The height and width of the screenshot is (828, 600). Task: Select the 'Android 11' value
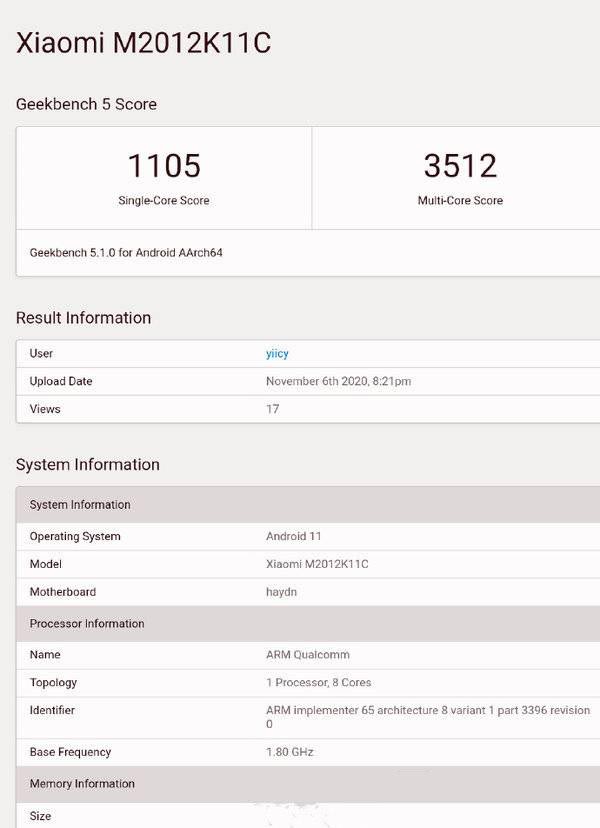click(293, 537)
